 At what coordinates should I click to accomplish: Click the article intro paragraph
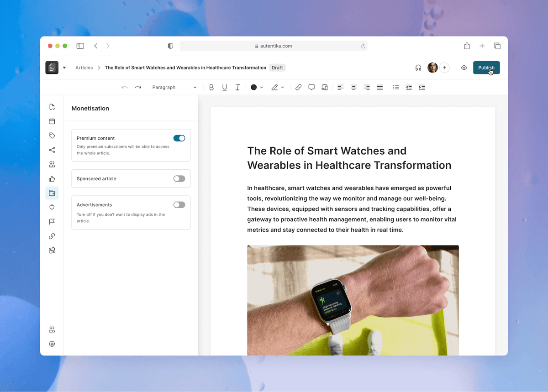(x=352, y=209)
